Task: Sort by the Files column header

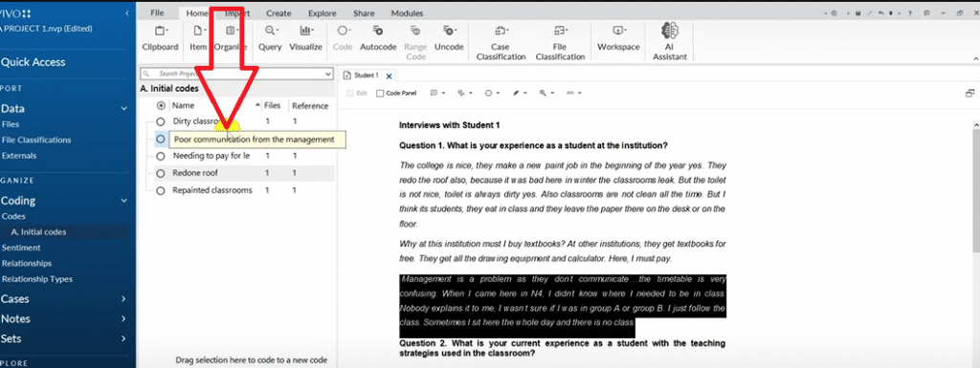Action: [x=272, y=105]
